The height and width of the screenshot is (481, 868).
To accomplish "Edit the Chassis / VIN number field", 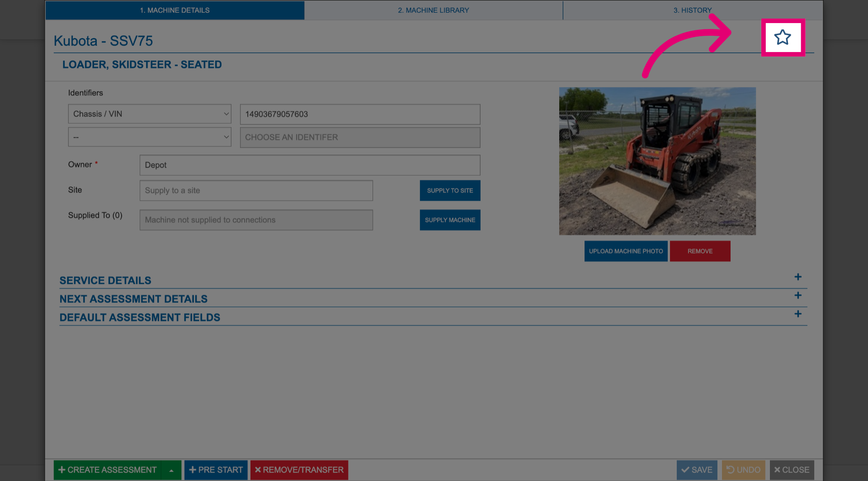I will 360,114.
